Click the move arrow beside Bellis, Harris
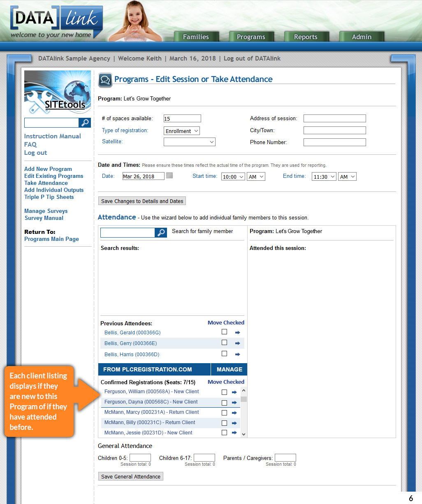This screenshot has width=422, height=504. pyautogui.click(x=237, y=355)
